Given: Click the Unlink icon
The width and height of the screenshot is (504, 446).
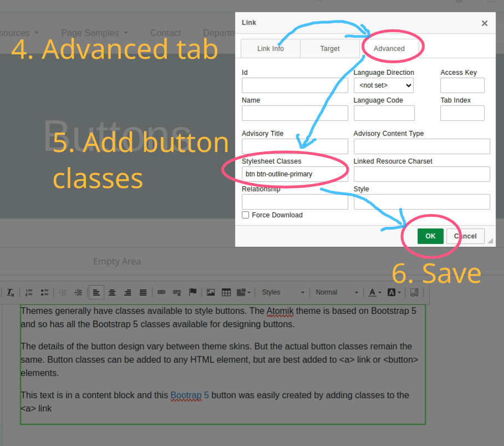Looking at the screenshot, I should point(177,292).
